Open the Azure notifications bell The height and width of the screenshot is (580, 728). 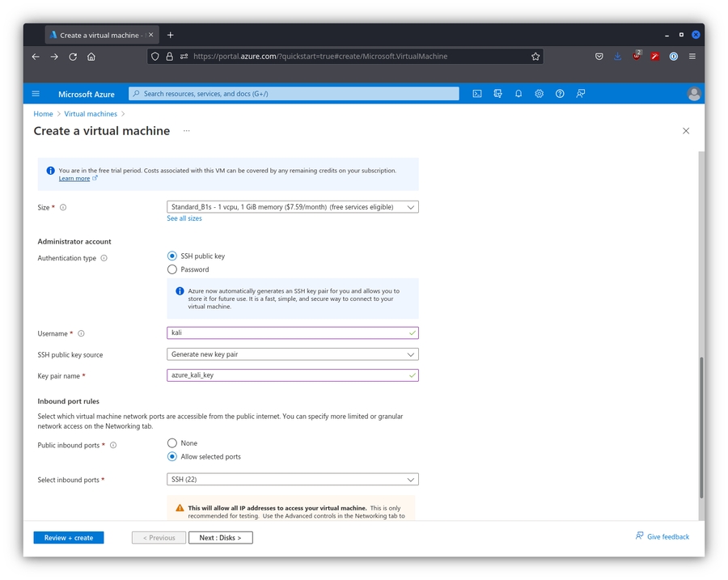tap(518, 94)
